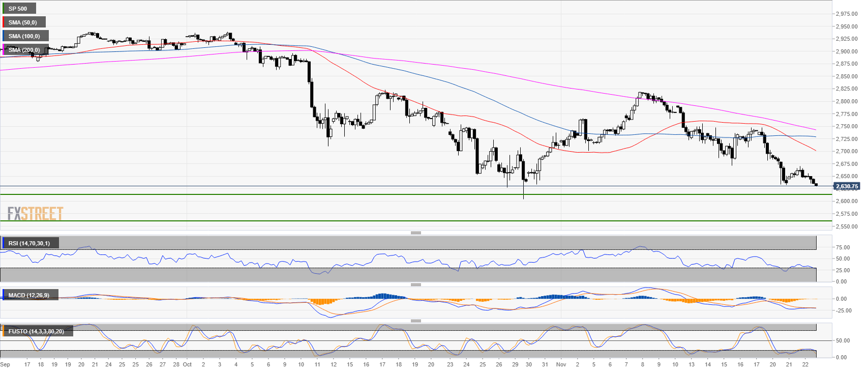Click the SP 500 series legend label
Screen dimensions: 868x371
[18, 9]
